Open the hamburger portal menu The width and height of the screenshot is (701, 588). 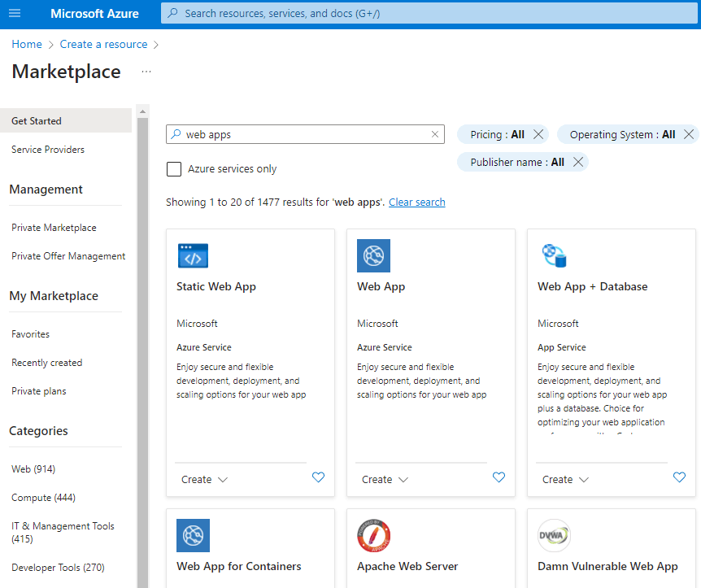(x=15, y=13)
